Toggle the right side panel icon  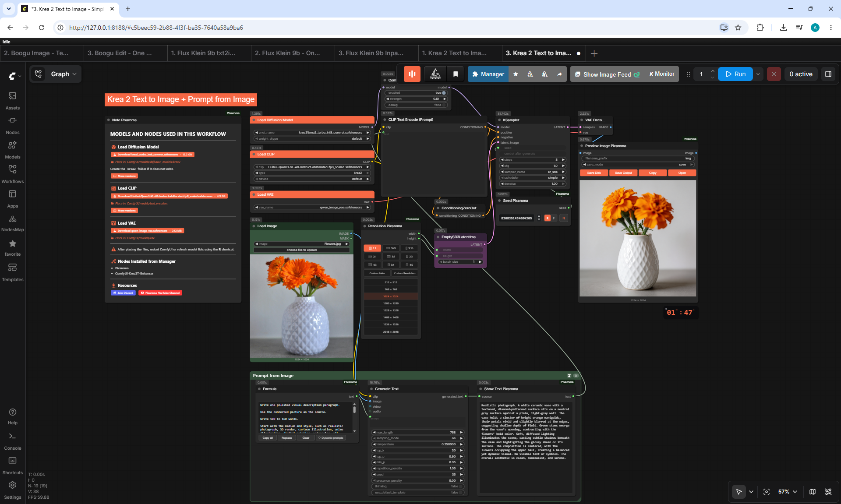pos(828,74)
